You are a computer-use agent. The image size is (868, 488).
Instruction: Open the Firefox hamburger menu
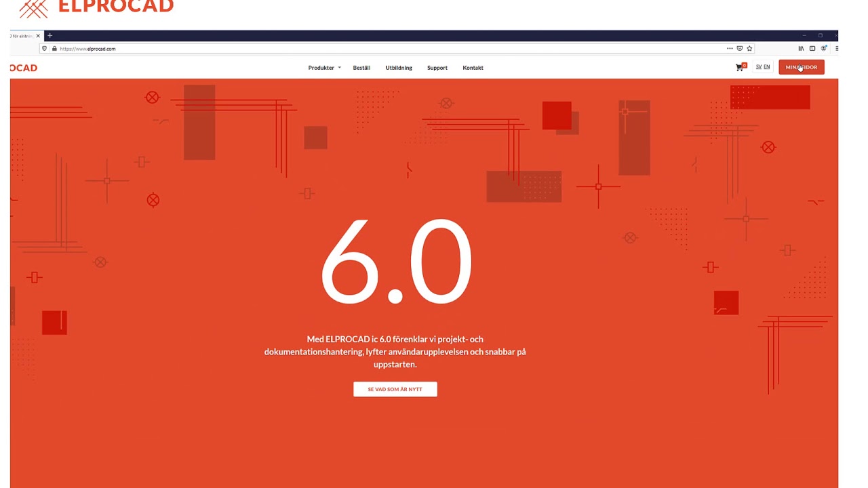(x=837, y=49)
